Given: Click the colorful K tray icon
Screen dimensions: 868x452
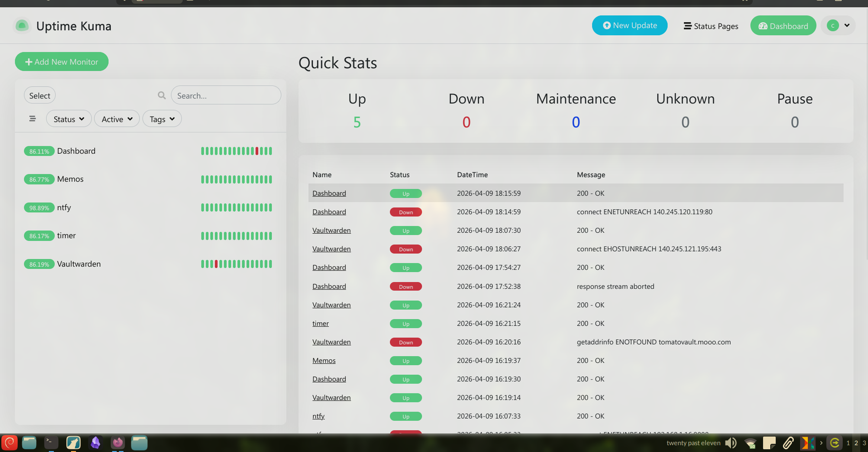Looking at the screenshot, I should [x=808, y=443].
